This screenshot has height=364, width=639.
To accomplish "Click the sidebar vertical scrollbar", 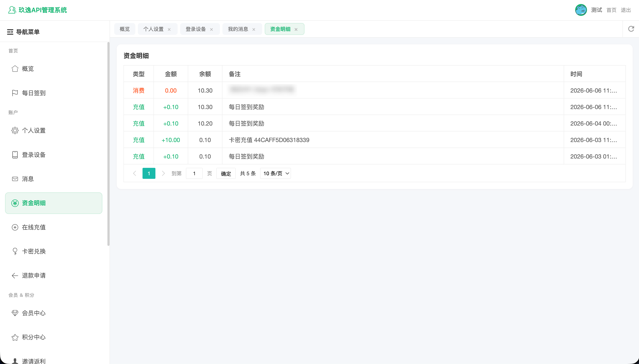I will tap(108, 144).
